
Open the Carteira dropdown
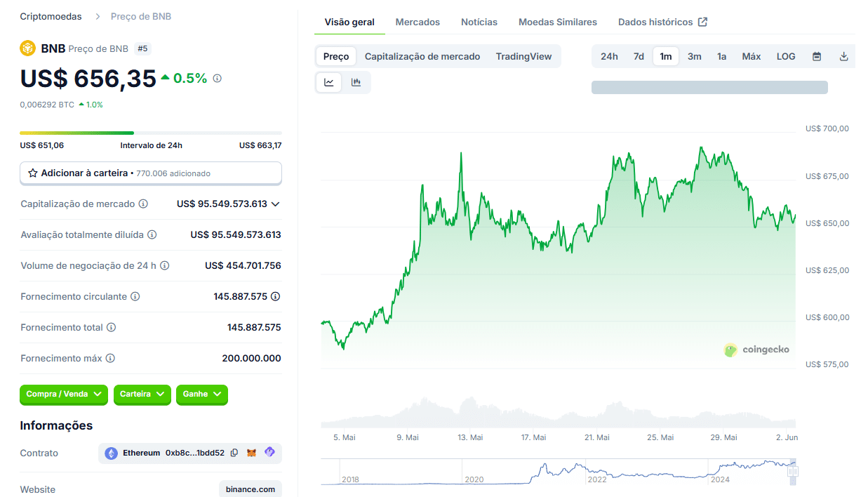pyautogui.click(x=142, y=395)
